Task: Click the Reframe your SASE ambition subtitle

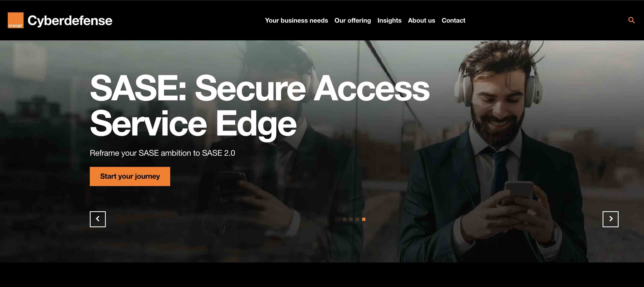Action: pos(162,153)
